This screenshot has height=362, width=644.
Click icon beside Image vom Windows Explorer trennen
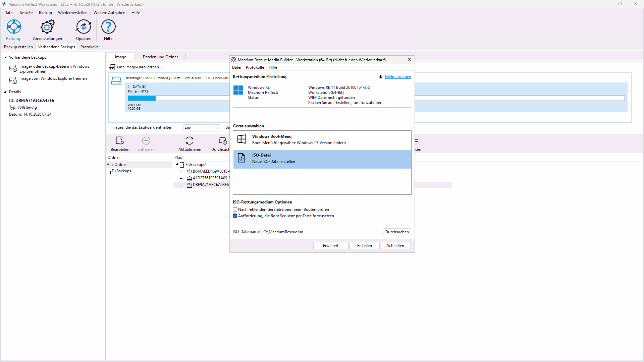(x=13, y=80)
